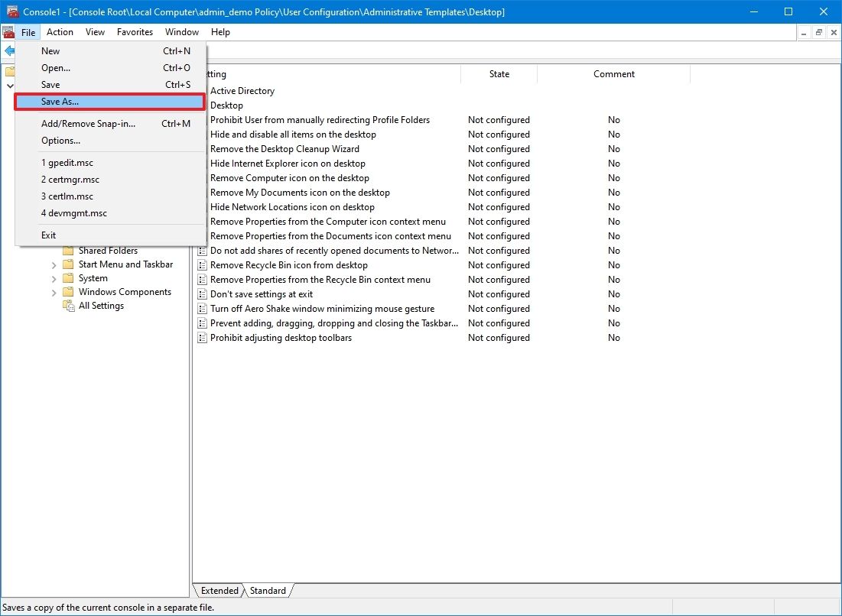This screenshot has width=842, height=616.
Task: Expand the Windows Components node
Action: tap(54, 291)
